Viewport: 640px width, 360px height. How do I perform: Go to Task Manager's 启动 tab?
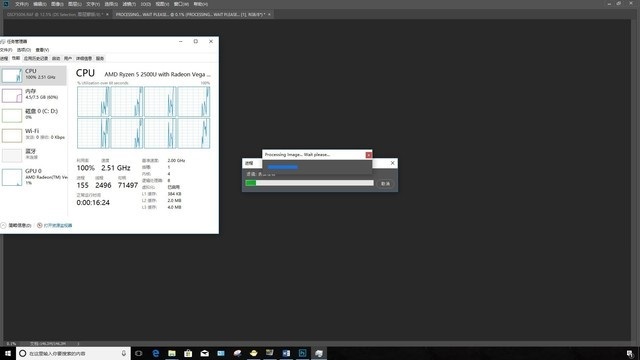[x=56, y=58]
